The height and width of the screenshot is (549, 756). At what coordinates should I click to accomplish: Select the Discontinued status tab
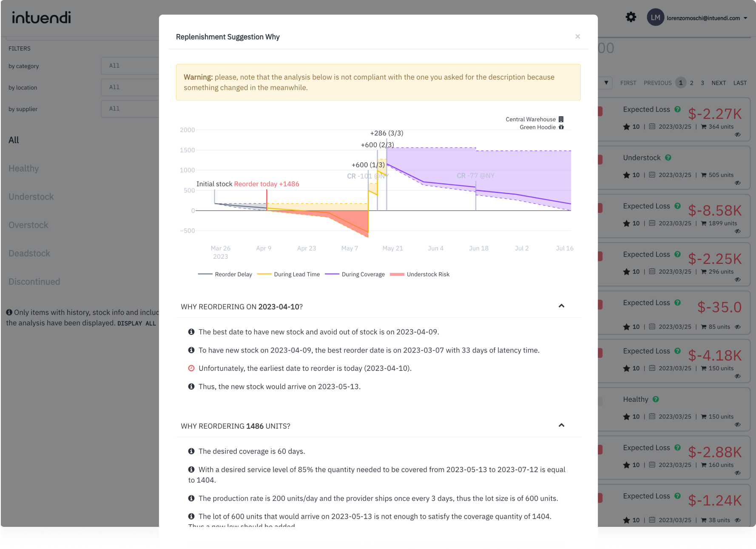[34, 282]
